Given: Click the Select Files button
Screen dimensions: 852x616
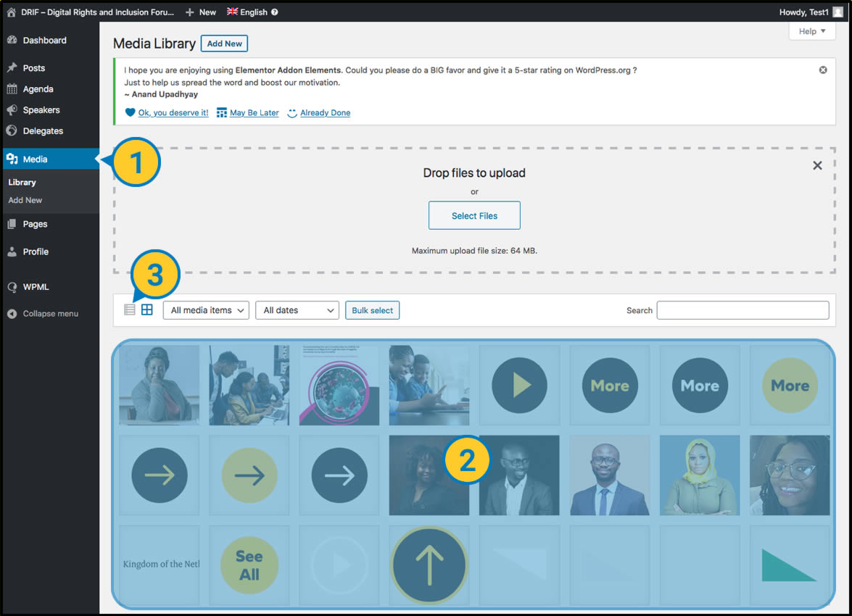Looking at the screenshot, I should [474, 215].
